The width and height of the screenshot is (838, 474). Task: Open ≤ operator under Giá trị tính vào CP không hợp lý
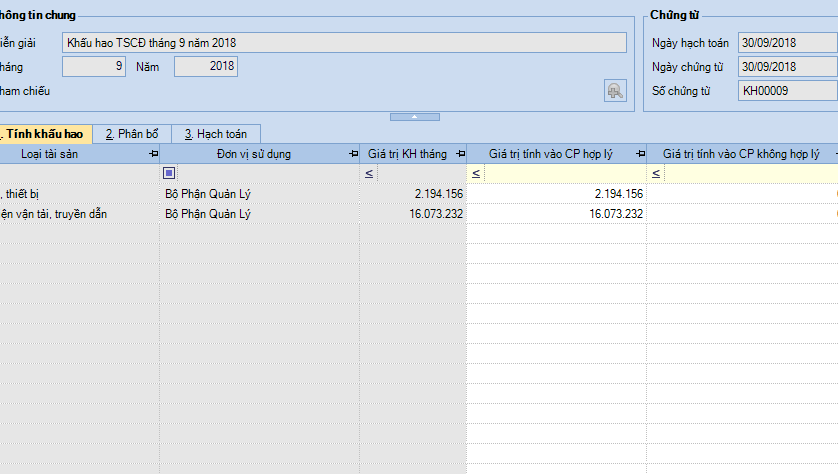tap(655, 174)
